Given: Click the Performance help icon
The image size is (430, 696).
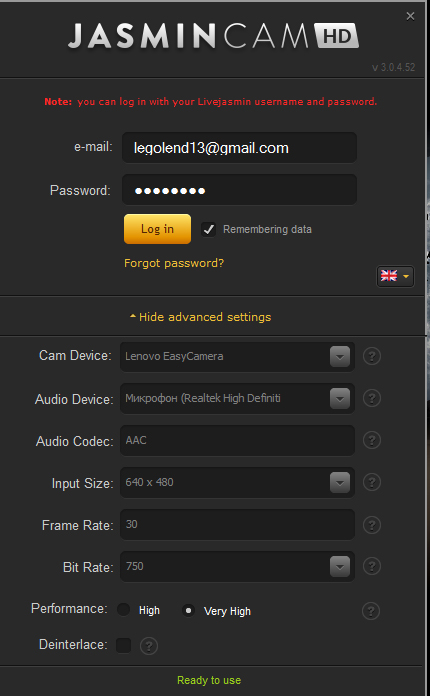Looking at the screenshot, I should pyautogui.click(x=371, y=611).
